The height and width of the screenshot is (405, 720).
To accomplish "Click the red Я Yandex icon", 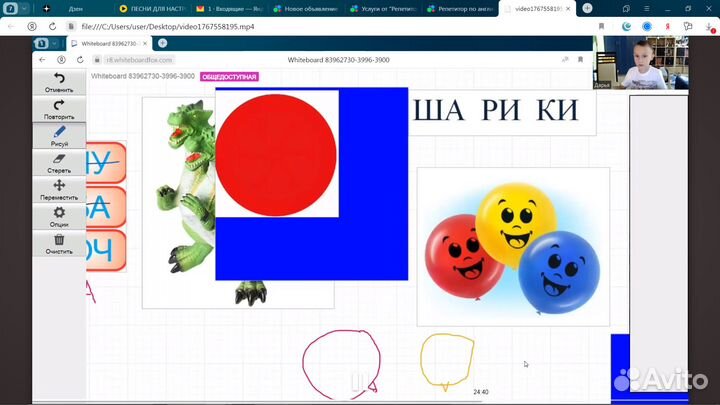I will (668, 27).
